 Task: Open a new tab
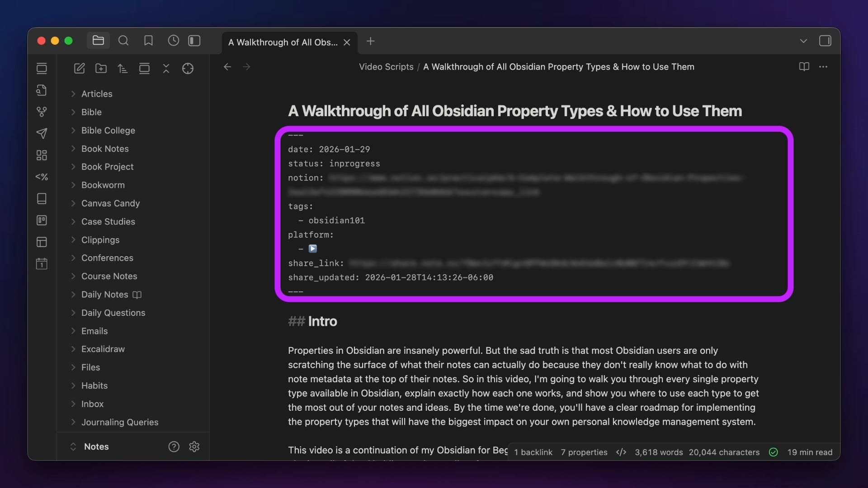coord(370,41)
